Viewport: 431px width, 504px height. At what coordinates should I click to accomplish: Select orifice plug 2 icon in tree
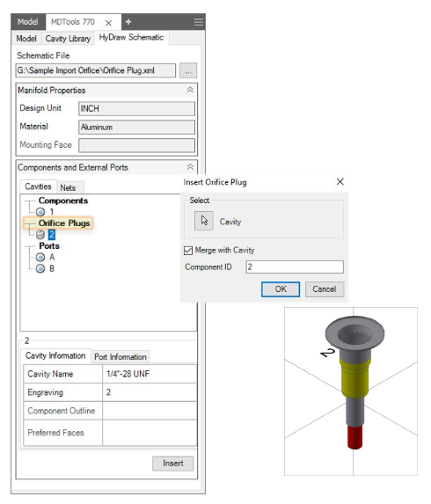(40, 235)
